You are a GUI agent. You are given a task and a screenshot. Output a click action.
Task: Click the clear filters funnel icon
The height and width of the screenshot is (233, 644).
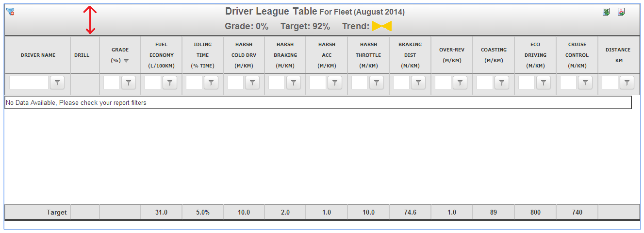10,12
